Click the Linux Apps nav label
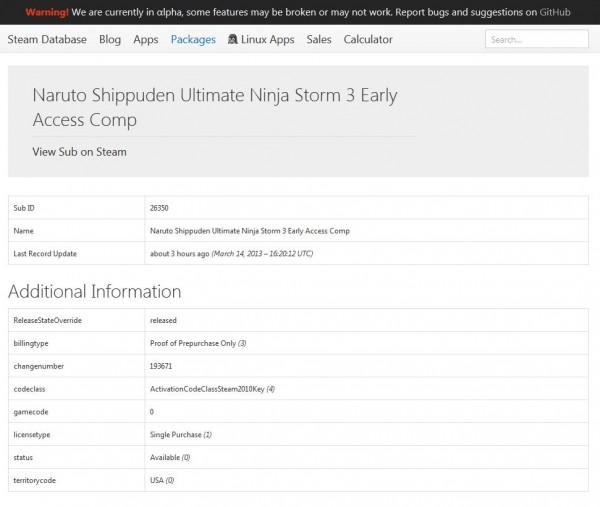Image resolution: width=600 pixels, height=507 pixels. coord(267,39)
